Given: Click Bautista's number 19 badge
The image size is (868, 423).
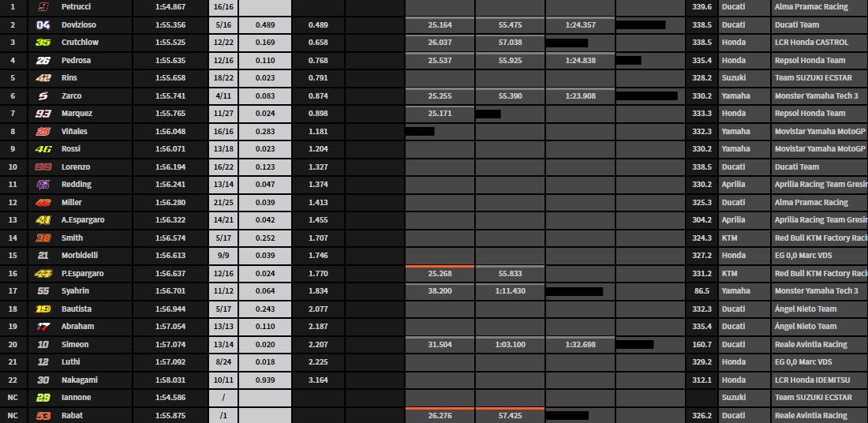Looking at the screenshot, I should point(43,309).
